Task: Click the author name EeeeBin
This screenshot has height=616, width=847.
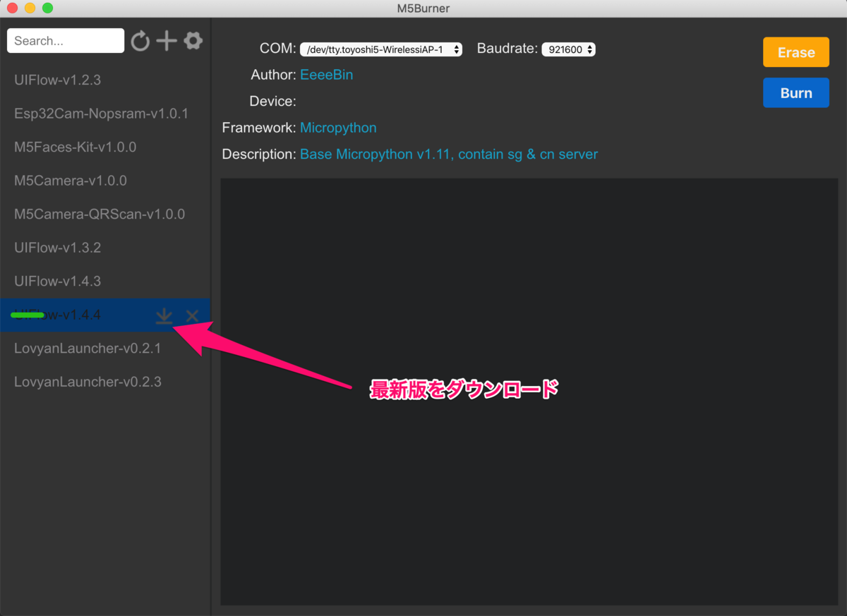Action: [327, 74]
